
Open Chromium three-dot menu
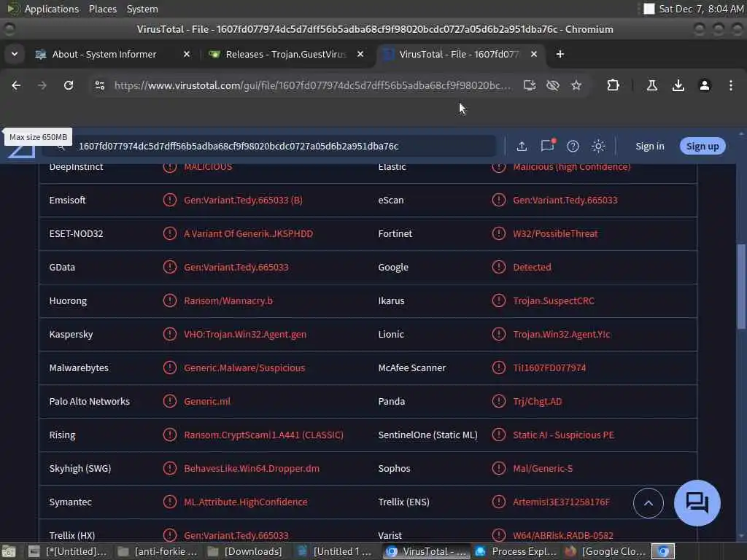point(731,85)
